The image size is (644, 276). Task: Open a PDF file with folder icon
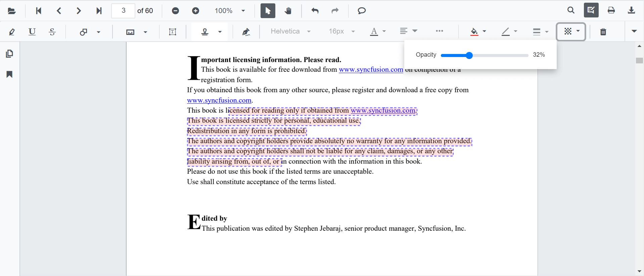(x=12, y=11)
